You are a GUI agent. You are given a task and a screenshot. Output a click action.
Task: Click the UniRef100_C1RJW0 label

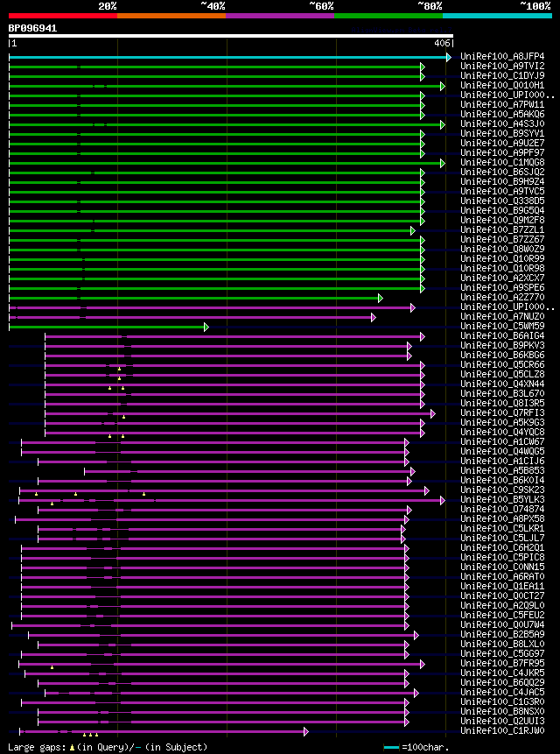pos(502,730)
